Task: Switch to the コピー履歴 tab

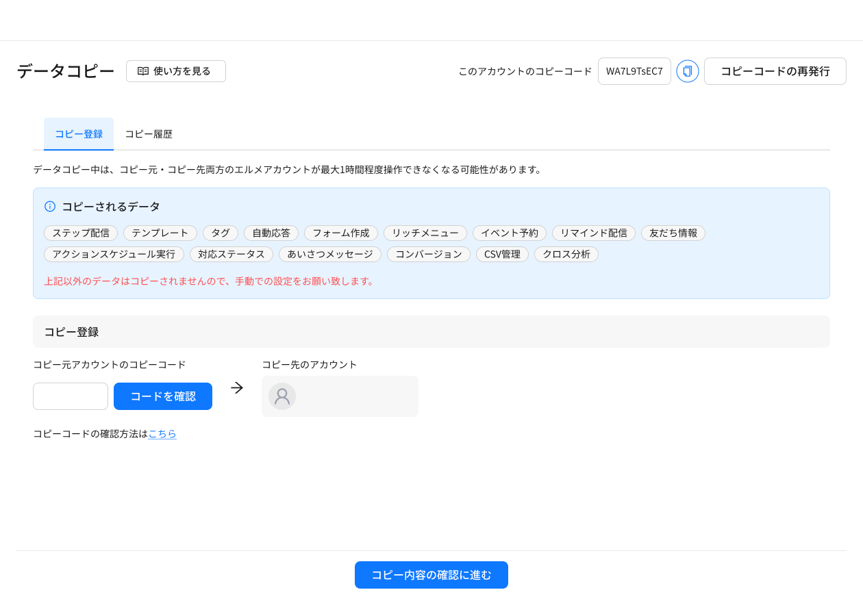Action: coord(149,134)
